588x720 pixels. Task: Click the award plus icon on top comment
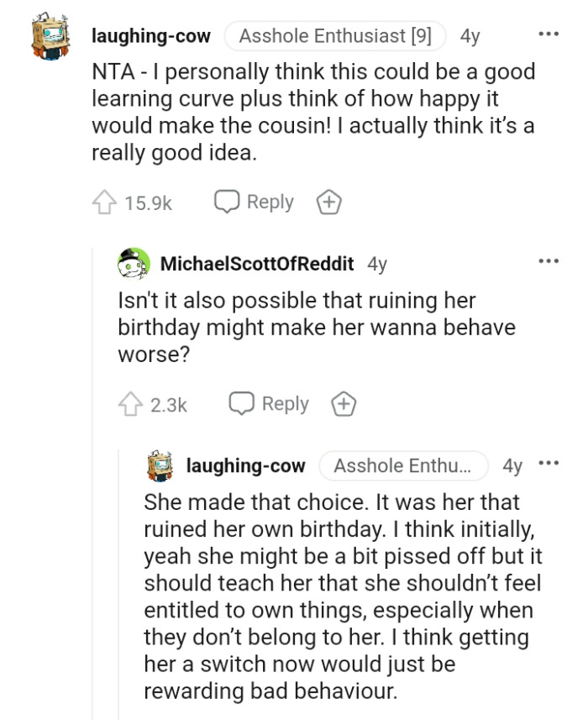(x=328, y=202)
